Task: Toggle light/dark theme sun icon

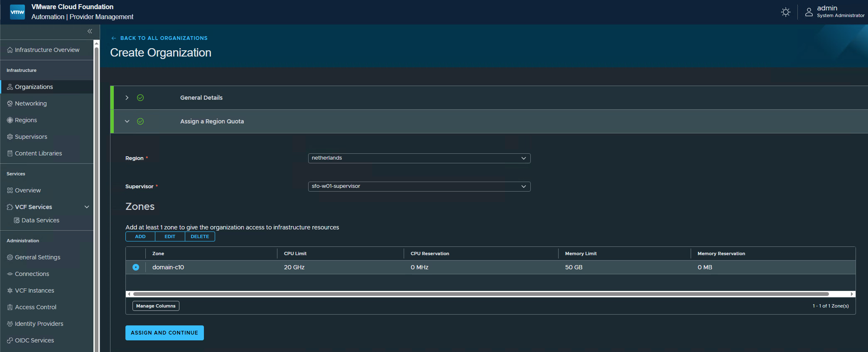Action: point(785,12)
